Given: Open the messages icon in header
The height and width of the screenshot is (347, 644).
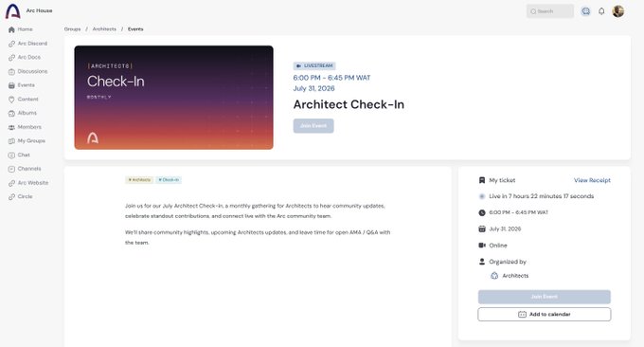Looking at the screenshot, I should coord(585,11).
